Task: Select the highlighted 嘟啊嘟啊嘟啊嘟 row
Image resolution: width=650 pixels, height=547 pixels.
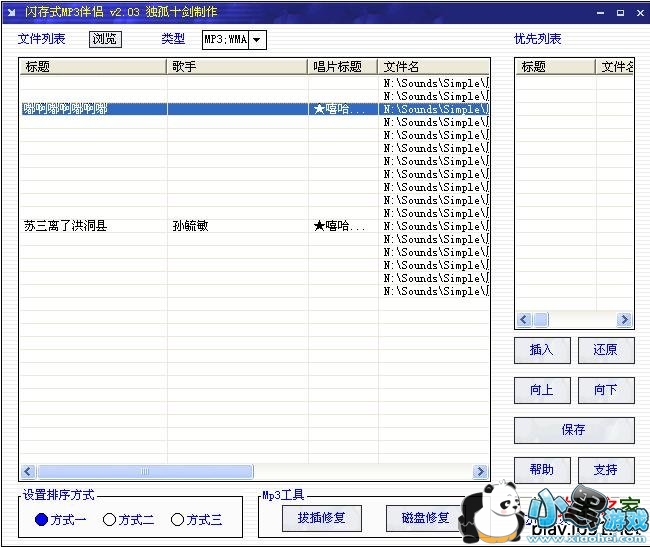Action: [255, 109]
